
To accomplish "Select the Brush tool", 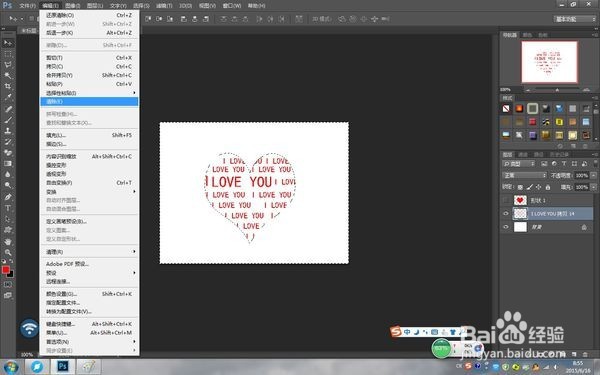I will coord(8,120).
